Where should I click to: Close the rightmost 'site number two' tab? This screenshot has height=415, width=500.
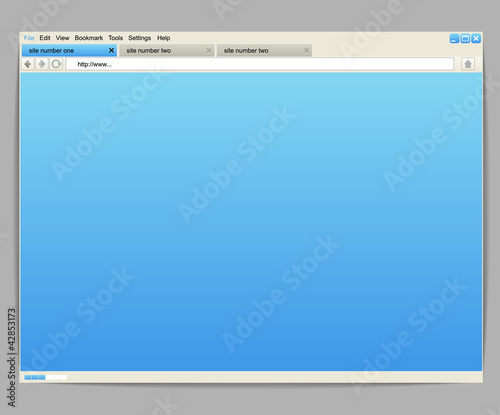(x=307, y=50)
